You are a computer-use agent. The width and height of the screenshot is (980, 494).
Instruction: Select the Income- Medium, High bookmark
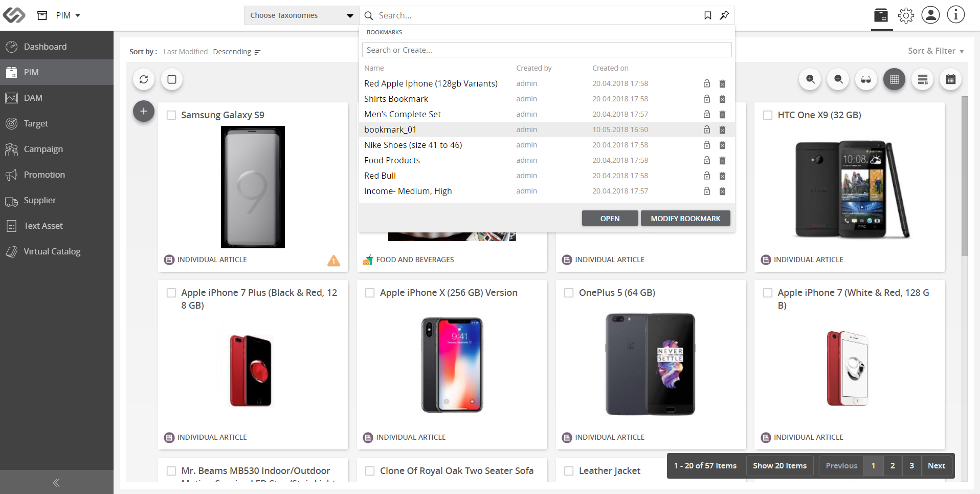click(x=547, y=191)
